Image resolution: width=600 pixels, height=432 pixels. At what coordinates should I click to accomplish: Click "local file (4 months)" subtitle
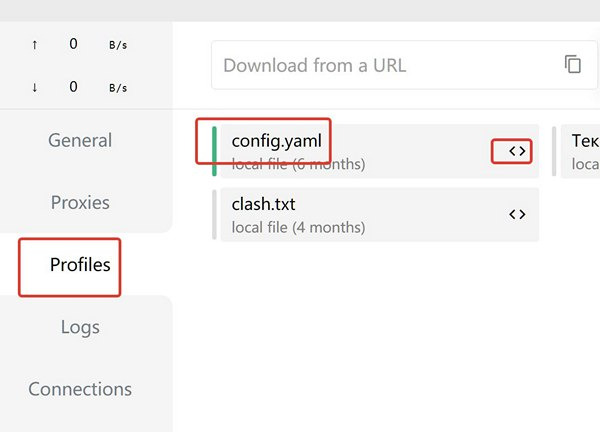(298, 227)
